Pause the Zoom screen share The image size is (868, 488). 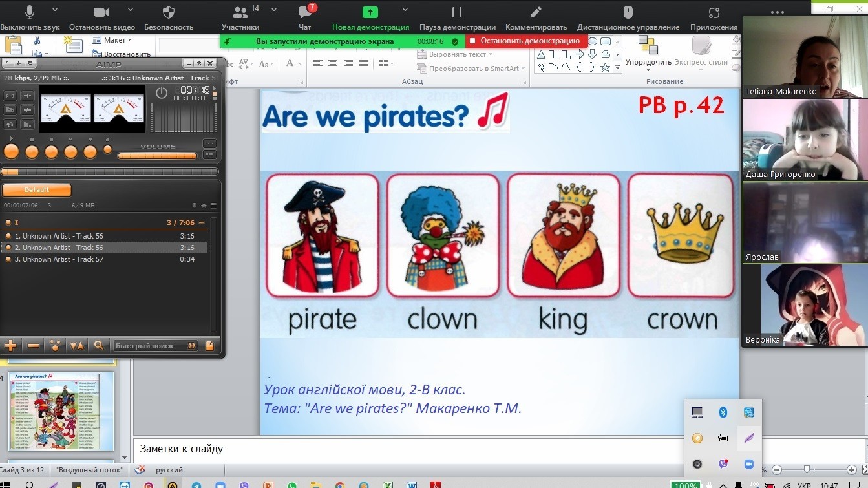457,13
